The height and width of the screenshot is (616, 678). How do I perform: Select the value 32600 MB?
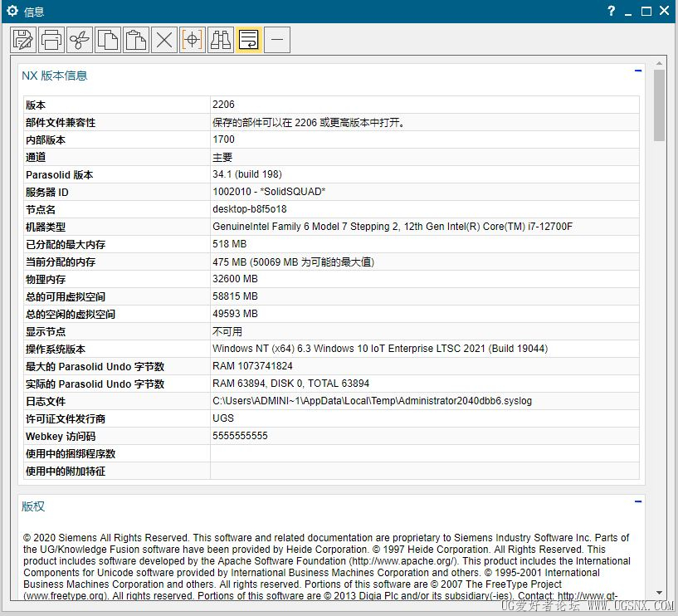click(235, 279)
